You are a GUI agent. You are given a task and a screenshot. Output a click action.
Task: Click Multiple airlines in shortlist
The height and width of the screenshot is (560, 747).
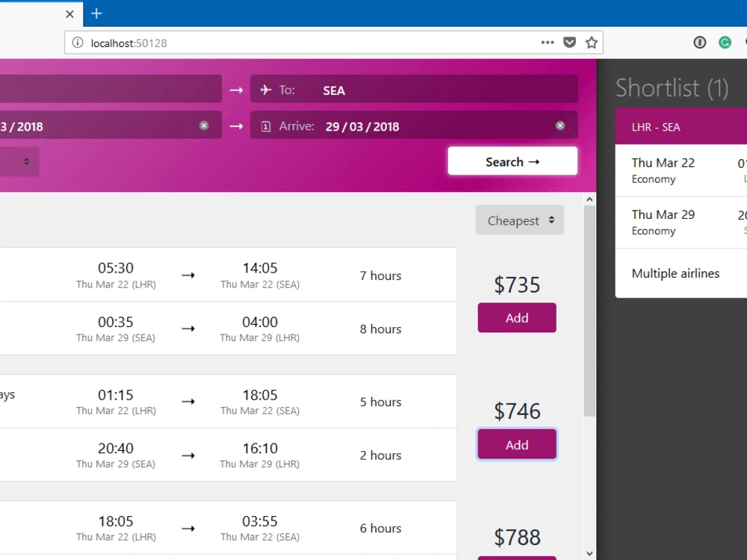pyautogui.click(x=675, y=273)
